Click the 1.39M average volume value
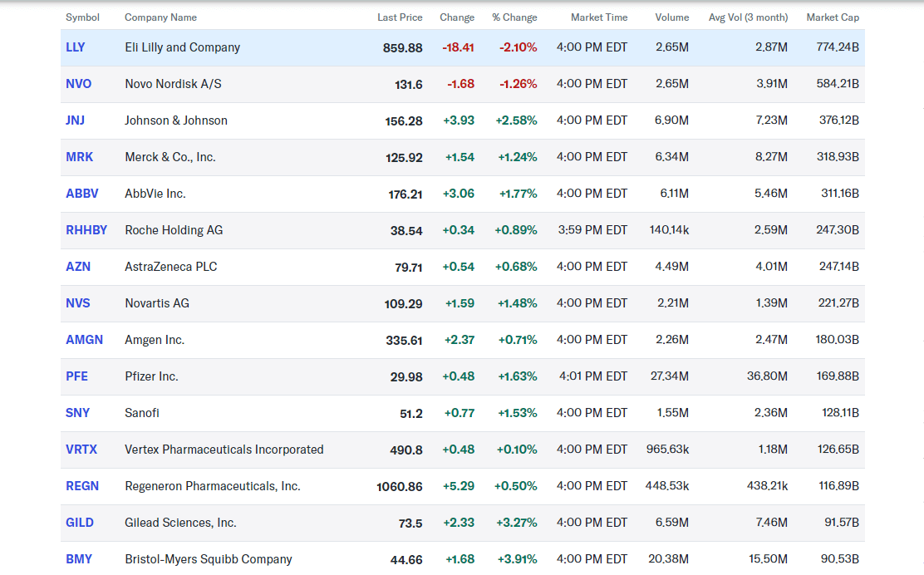This screenshot has width=924, height=575. pos(771,302)
